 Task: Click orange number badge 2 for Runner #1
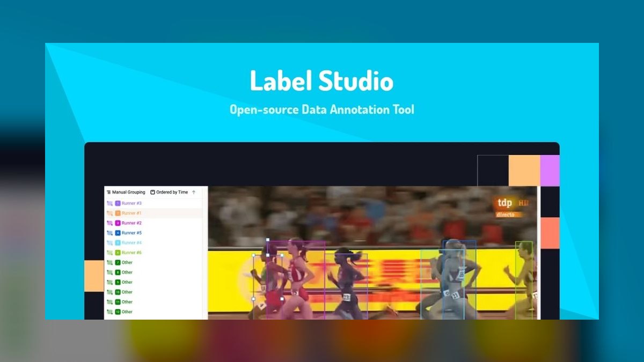(x=118, y=213)
